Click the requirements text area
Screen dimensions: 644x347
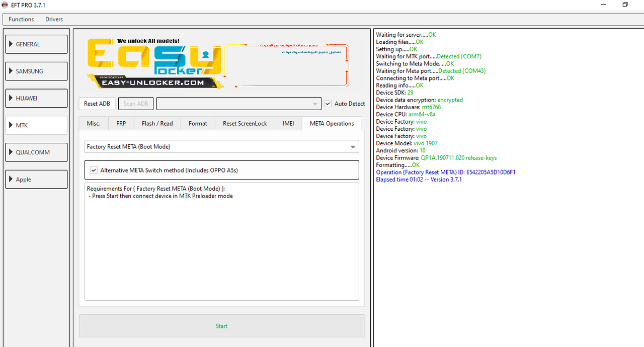click(x=222, y=241)
